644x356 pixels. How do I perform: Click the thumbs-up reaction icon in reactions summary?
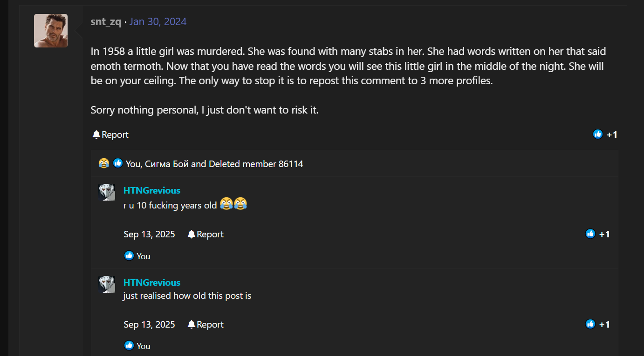point(118,163)
